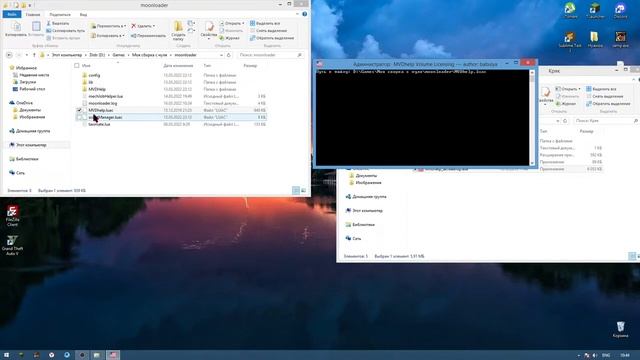Click Скопировать путь in moonloader ribbon
Viewport: 640px width, 360px height.
pos(66,31)
